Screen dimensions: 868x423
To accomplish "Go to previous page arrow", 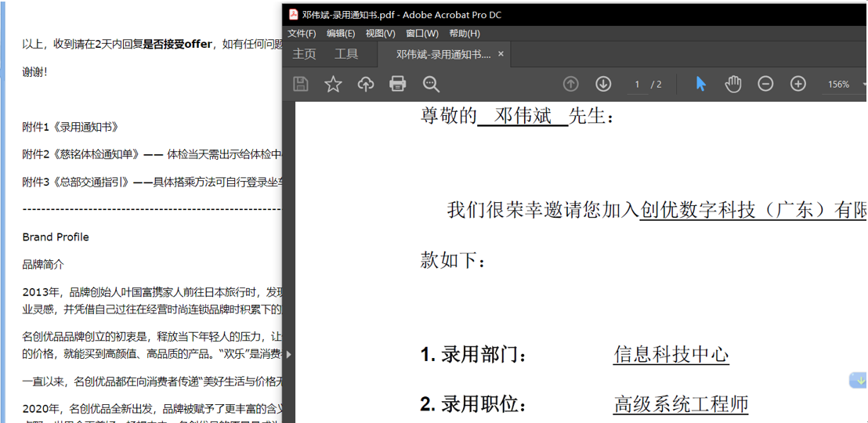I will tap(571, 84).
